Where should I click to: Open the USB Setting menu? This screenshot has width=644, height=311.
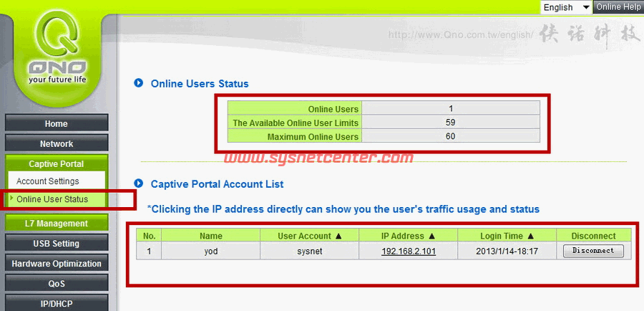point(57,244)
